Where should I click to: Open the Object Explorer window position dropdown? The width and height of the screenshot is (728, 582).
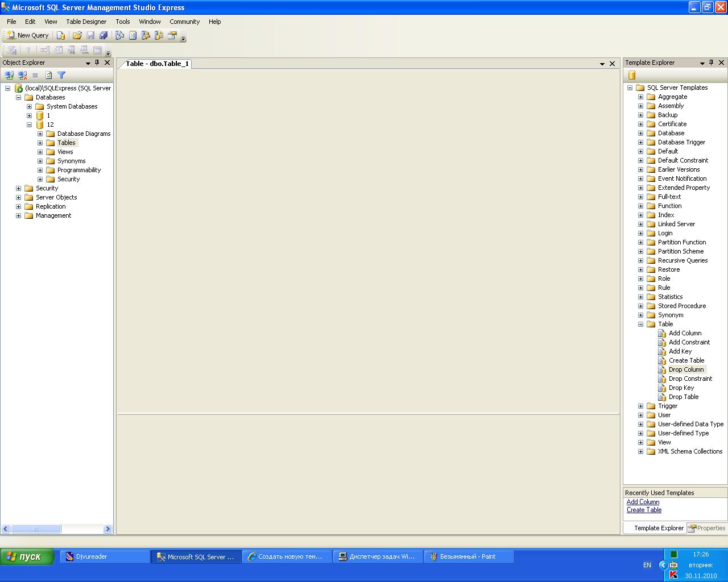(88, 63)
